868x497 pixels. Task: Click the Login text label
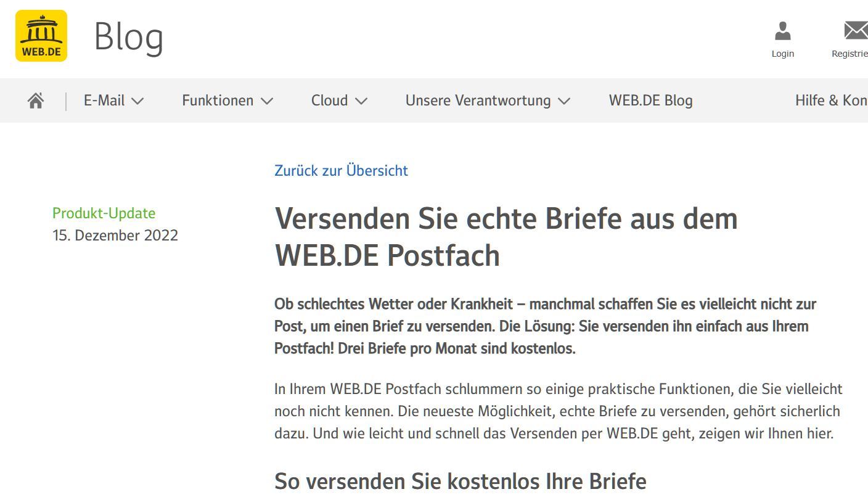coord(783,54)
